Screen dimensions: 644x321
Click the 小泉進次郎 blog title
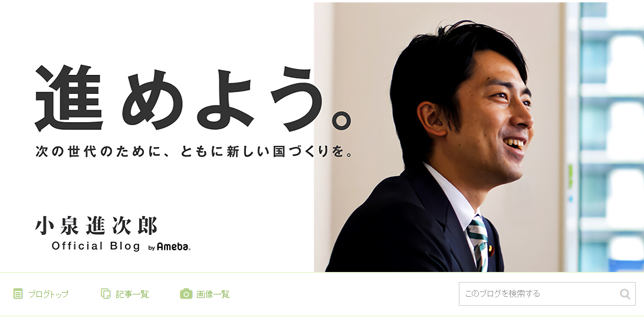(96, 225)
